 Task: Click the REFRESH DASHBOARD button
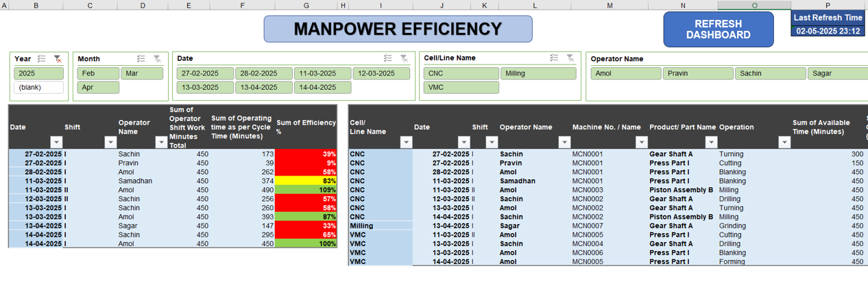click(718, 29)
